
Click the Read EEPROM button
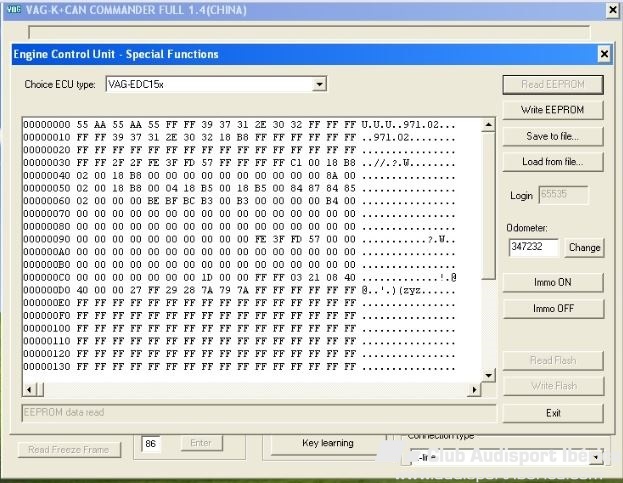click(553, 85)
